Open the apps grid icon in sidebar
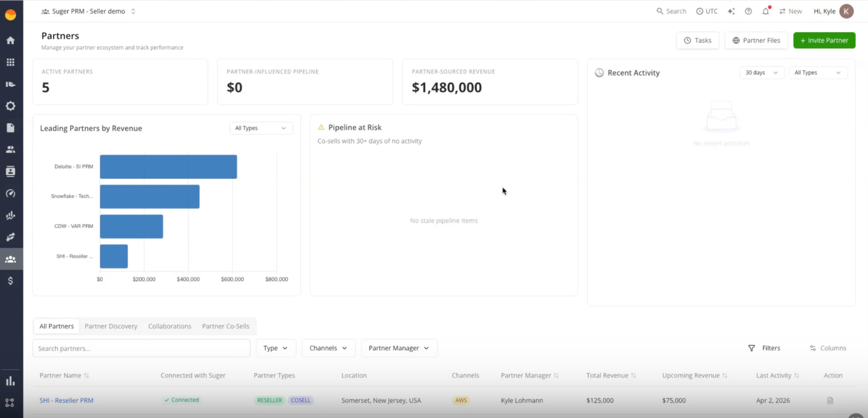Image resolution: width=868 pixels, height=418 pixels. [x=10, y=62]
